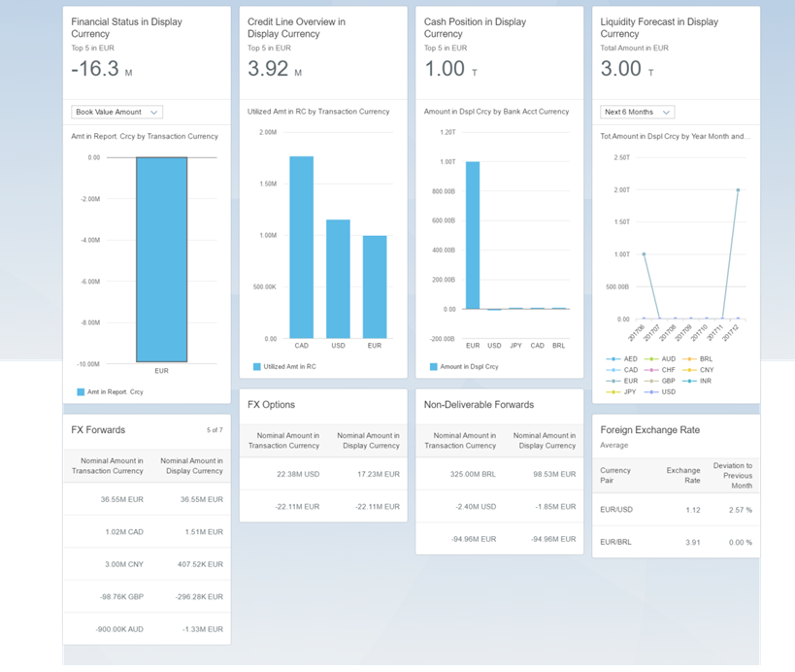This screenshot has width=795, height=672.
Task: Click the JPY legend marker icon
Action: tap(613, 392)
